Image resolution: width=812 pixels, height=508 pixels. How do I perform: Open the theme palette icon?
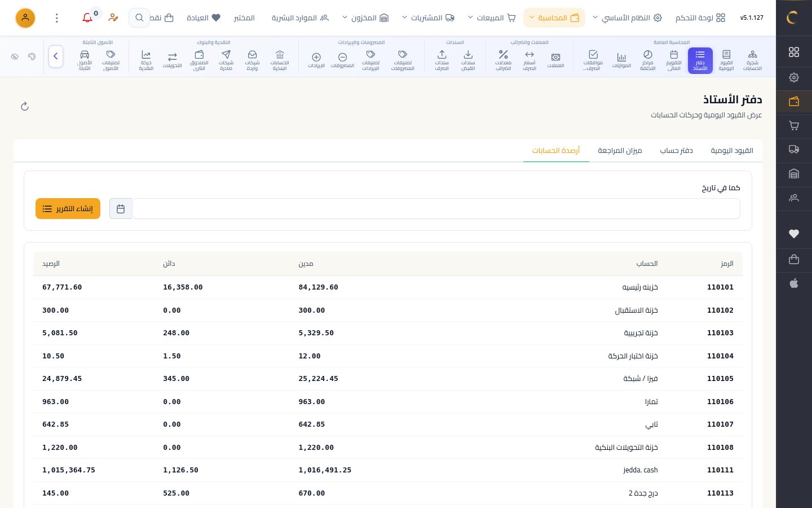(x=32, y=56)
